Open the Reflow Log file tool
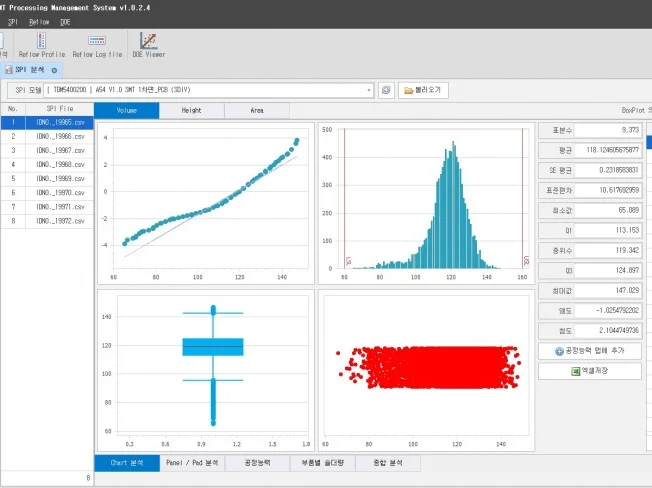Viewport: 652px width, 488px height. pos(97,45)
